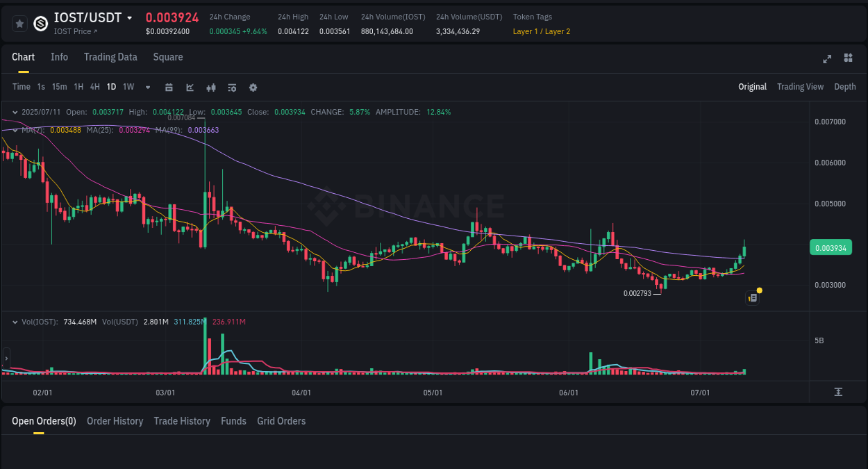
Task: Select the 1W timeframe
Action: (128, 87)
